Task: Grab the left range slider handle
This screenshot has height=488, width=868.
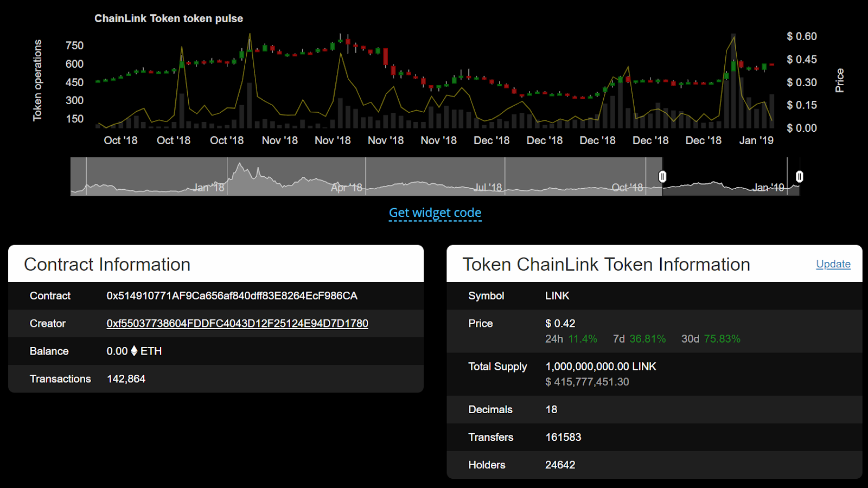Action: tap(662, 177)
